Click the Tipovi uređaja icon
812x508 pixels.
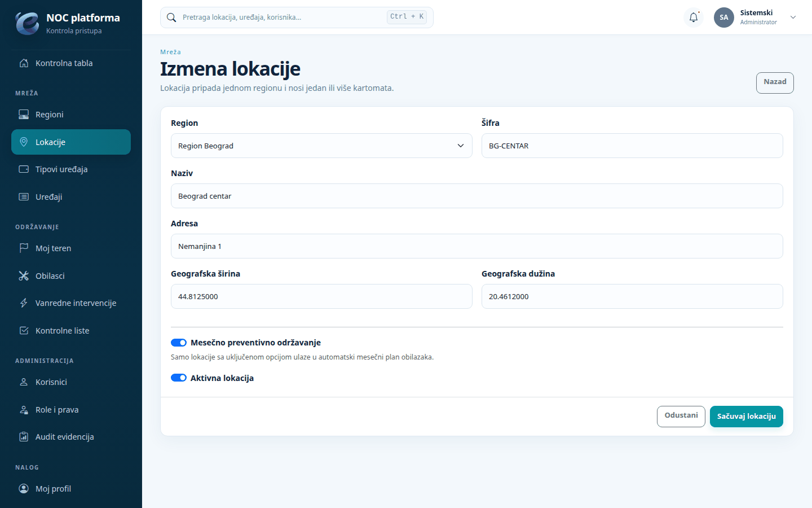24,169
